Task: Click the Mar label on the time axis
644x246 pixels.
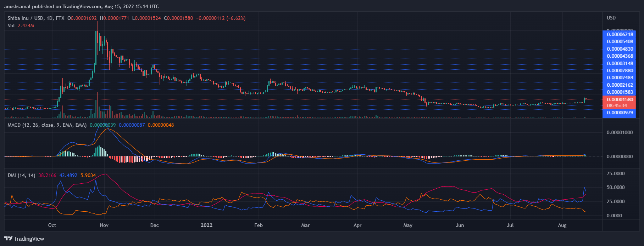Action: (x=305, y=225)
